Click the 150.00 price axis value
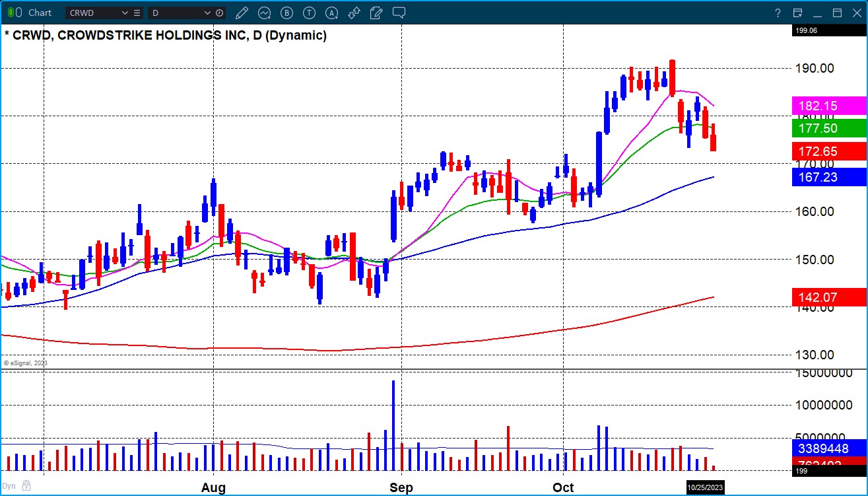This screenshot has width=868, height=496. [x=816, y=259]
